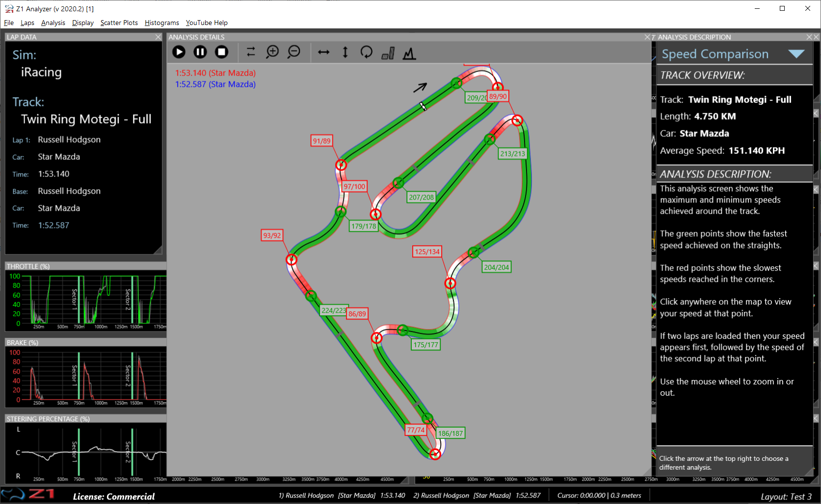Click the 186/187 speed label
This screenshot has height=504, width=821.
450,433
